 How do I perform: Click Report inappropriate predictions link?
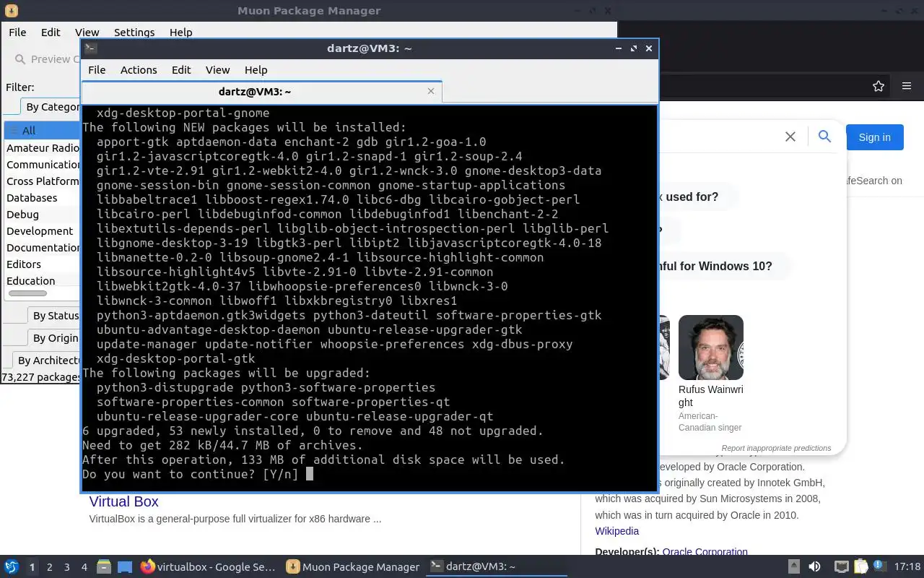point(776,448)
